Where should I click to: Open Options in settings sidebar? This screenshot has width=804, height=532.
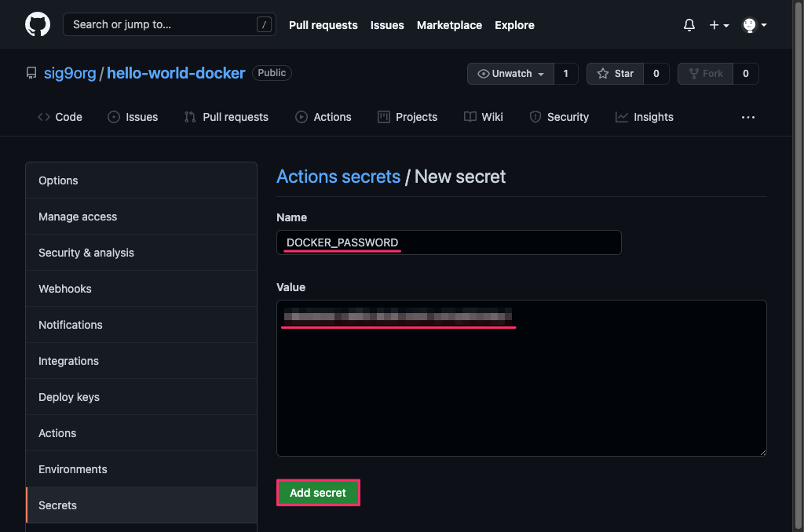coord(141,180)
